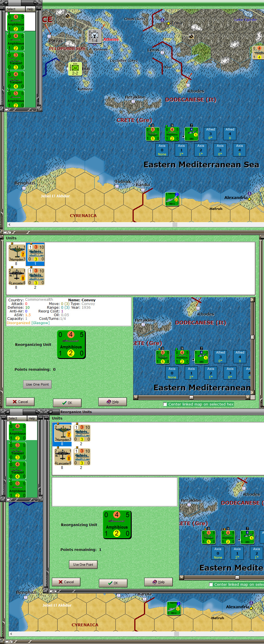Screen dimensions: 264x644
Task: Click vertical scrollbar thumb of Convoy dialog mini-map
Action: 253,337
